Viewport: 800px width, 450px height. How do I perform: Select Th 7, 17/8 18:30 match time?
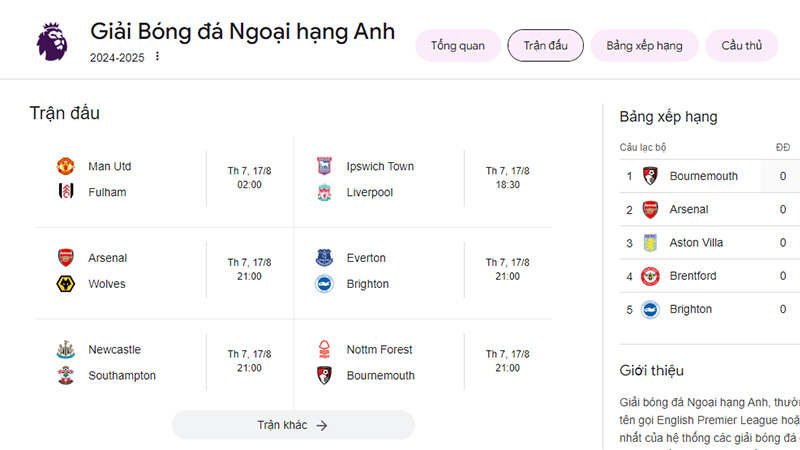coord(508,178)
